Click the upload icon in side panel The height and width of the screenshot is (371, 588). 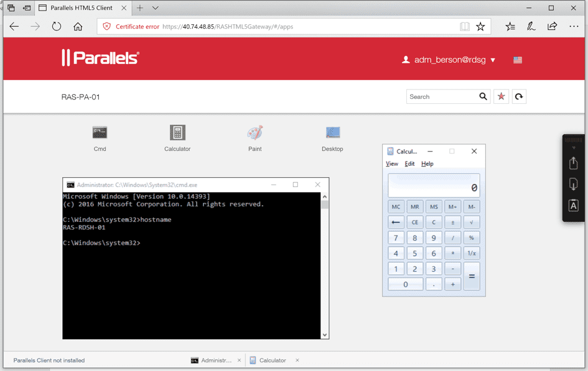(573, 163)
